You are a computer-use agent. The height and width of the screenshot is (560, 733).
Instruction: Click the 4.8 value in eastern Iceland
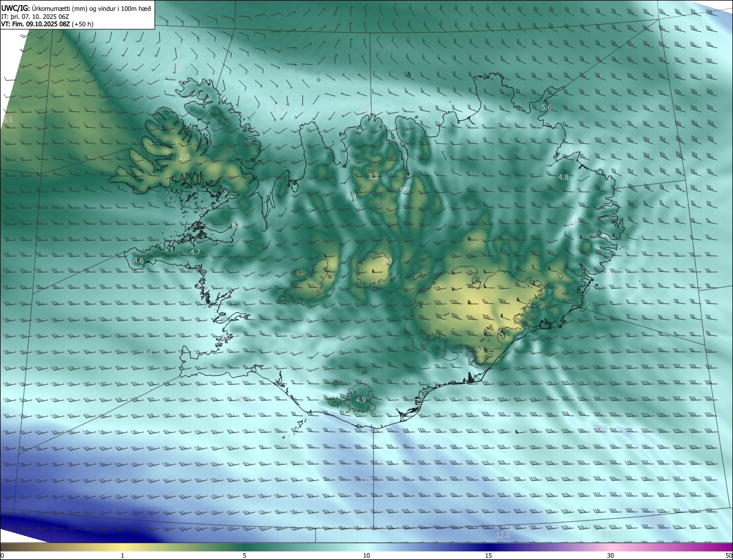[563, 178]
